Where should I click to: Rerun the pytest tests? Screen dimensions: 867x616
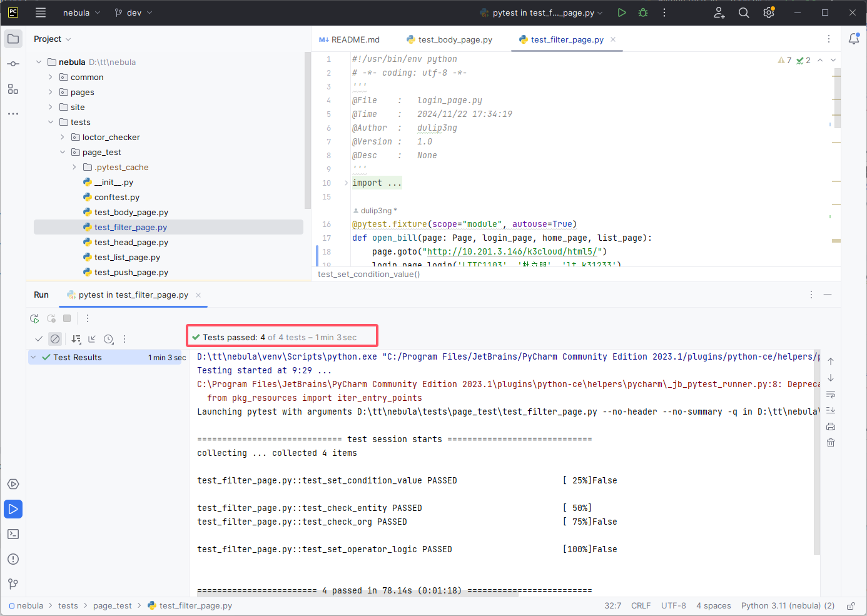(34, 318)
